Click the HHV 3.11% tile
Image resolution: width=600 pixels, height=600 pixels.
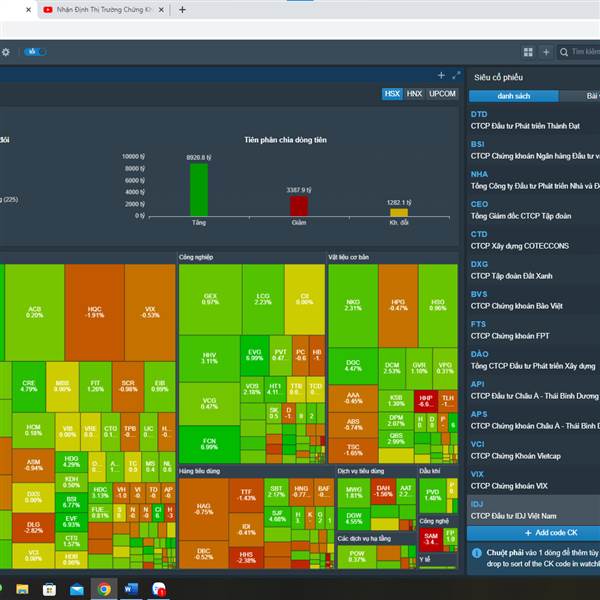[209, 359]
